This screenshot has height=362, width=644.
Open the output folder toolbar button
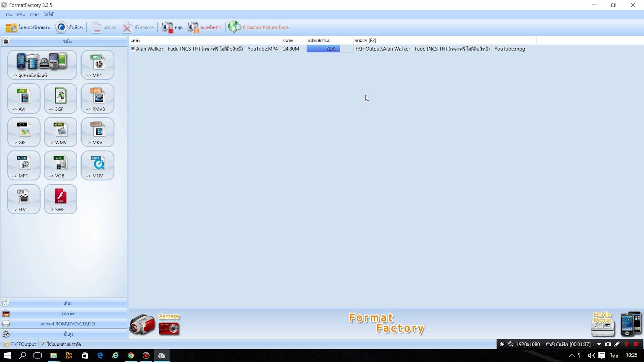[x=28, y=27]
